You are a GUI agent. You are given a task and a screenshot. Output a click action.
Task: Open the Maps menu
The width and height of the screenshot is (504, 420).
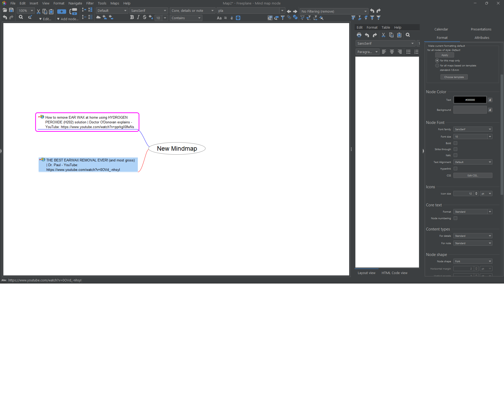[x=115, y=3]
